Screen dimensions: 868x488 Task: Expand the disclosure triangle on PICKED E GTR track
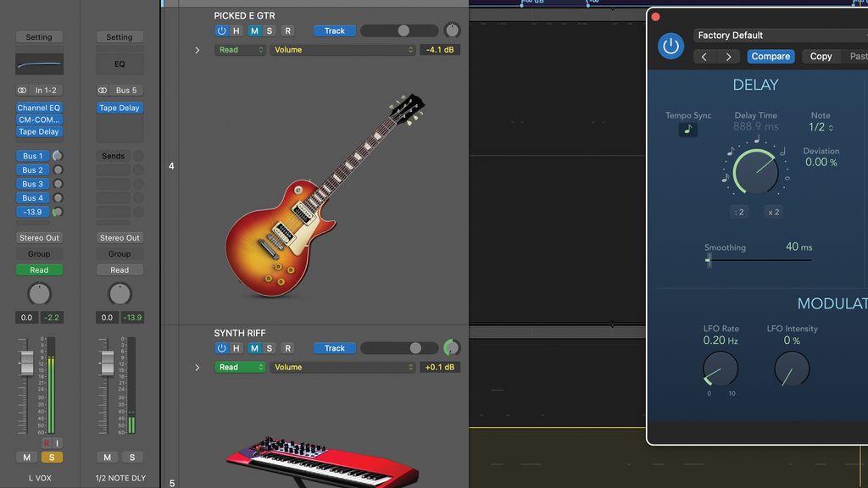[198, 49]
